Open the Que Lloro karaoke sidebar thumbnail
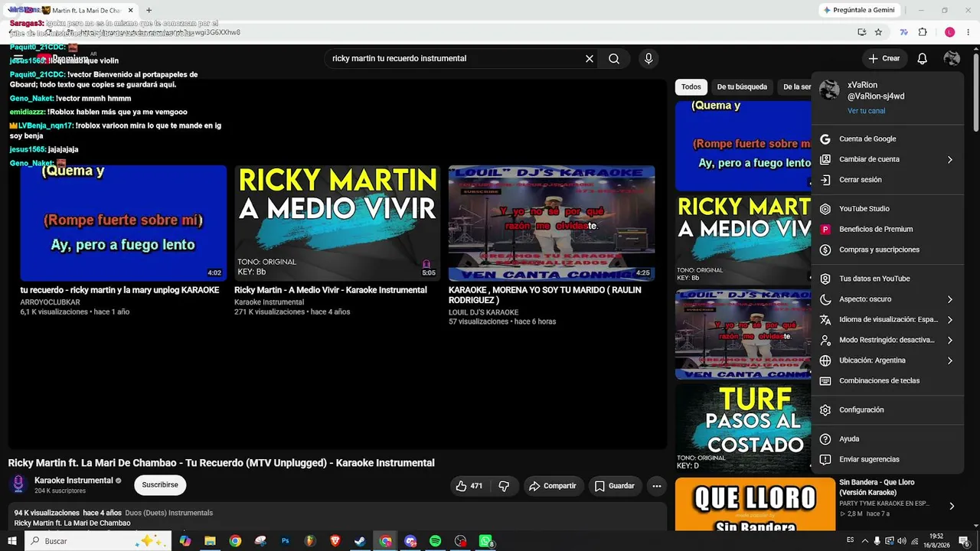The height and width of the screenshot is (551, 980). [x=755, y=504]
